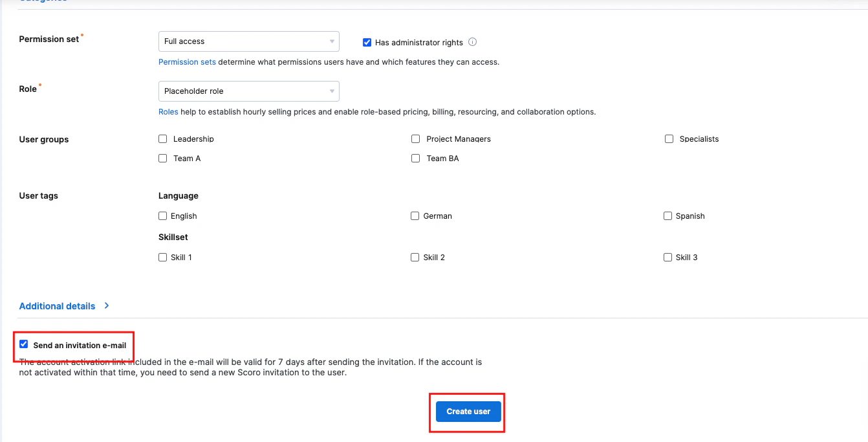This screenshot has height=442, width=868.
Task: Disable Send an invitation e-mail
Action: pyautogui.click(x=24, y=344)
